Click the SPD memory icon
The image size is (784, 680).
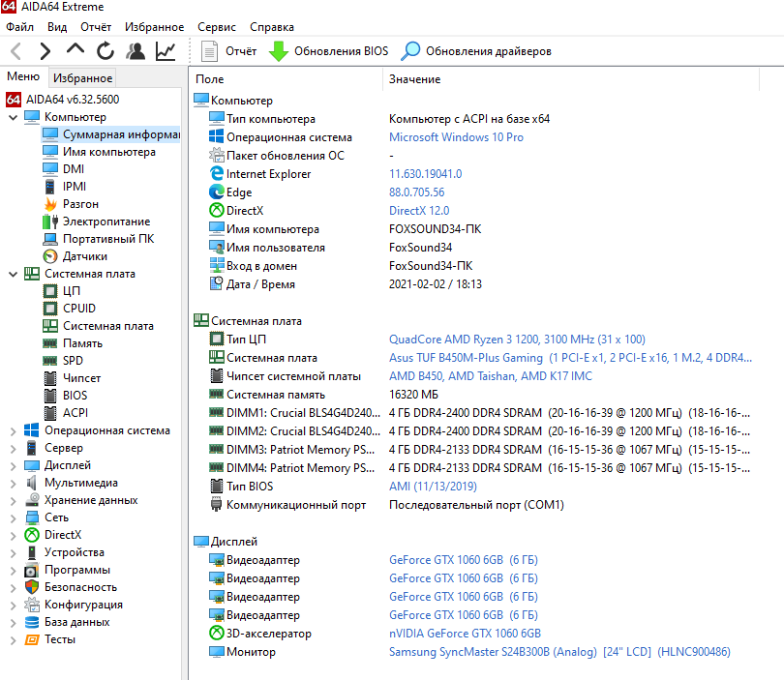point(50,360)
